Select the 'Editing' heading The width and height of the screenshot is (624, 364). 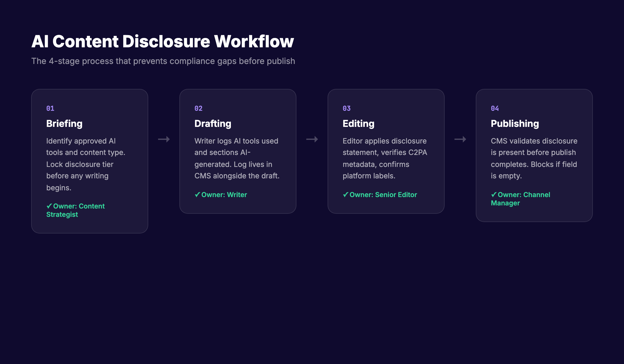359,123
